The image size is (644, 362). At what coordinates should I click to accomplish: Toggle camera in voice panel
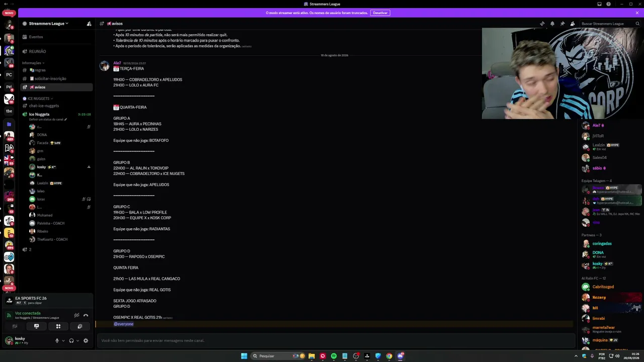click(x=15, y=326)
